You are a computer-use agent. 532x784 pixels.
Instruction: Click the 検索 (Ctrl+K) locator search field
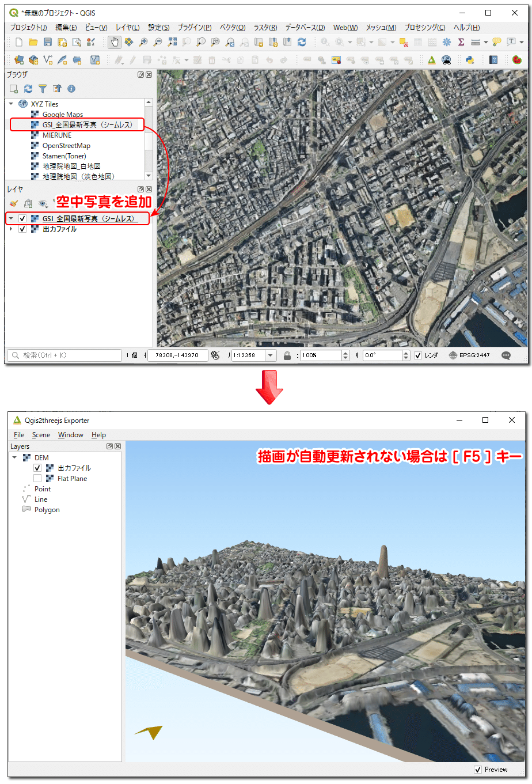pyautogui.click(x=64, y=355)
